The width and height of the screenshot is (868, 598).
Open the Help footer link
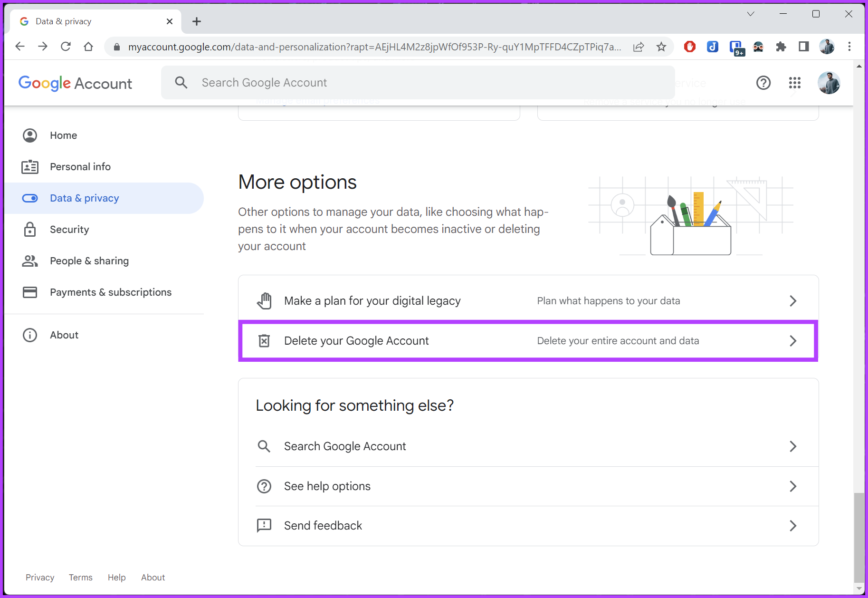[x=117, y=578]
